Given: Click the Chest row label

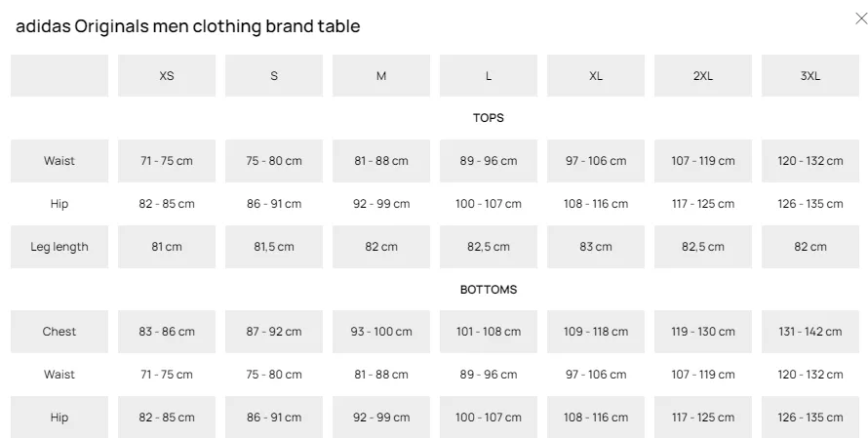Looking at the screenshot, I should [x=59, y=332].
